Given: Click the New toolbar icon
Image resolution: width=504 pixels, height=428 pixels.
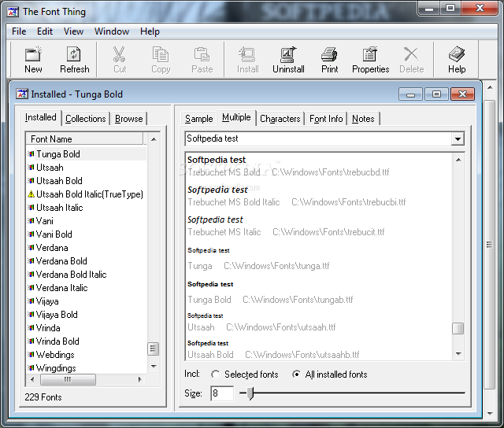Looking at the screenshot, I should point(33,54).
